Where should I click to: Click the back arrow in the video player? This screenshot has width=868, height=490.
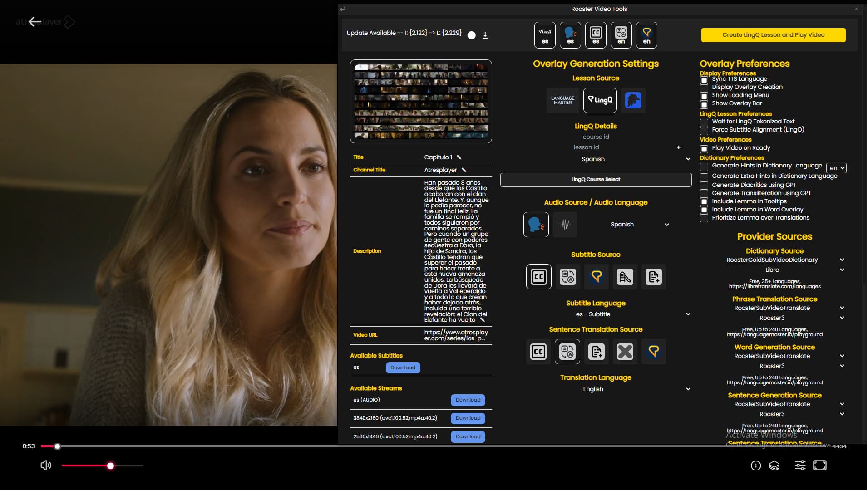[x=35, y=22]
